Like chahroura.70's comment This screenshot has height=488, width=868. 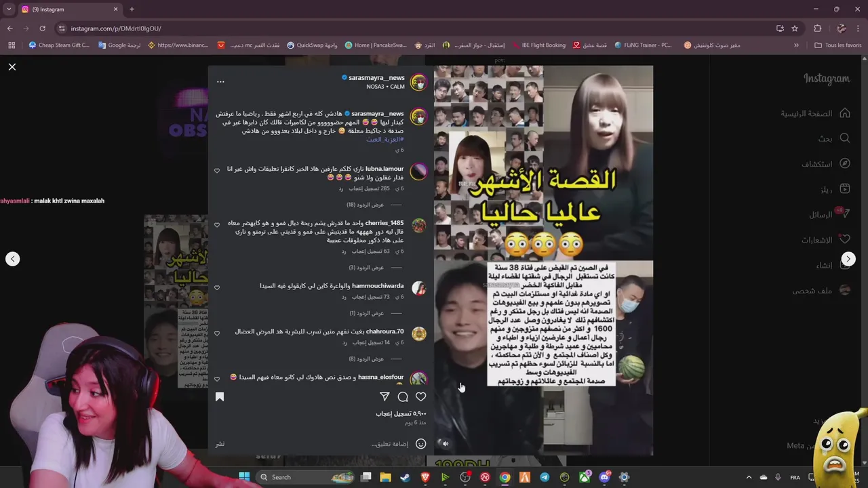[217, 333]
